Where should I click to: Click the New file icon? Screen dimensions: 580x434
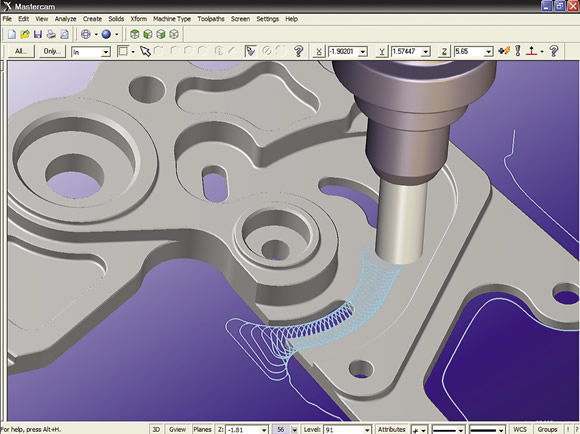(12, 34)
